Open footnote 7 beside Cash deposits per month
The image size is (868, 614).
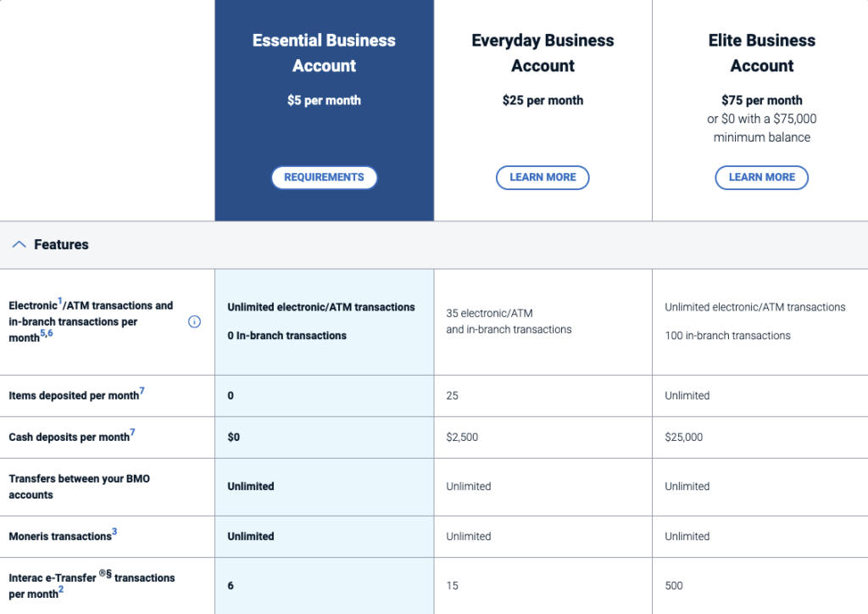tap(132, 433)
